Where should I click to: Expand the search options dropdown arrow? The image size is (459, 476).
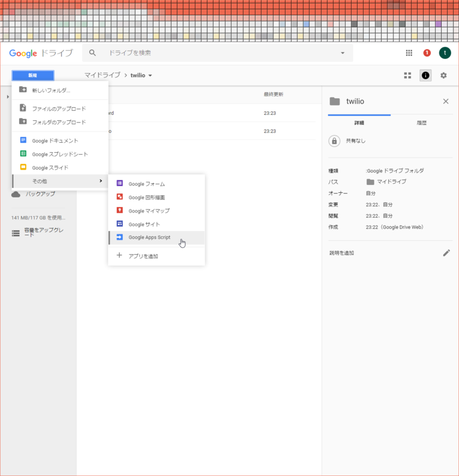[x=342, y=53]
